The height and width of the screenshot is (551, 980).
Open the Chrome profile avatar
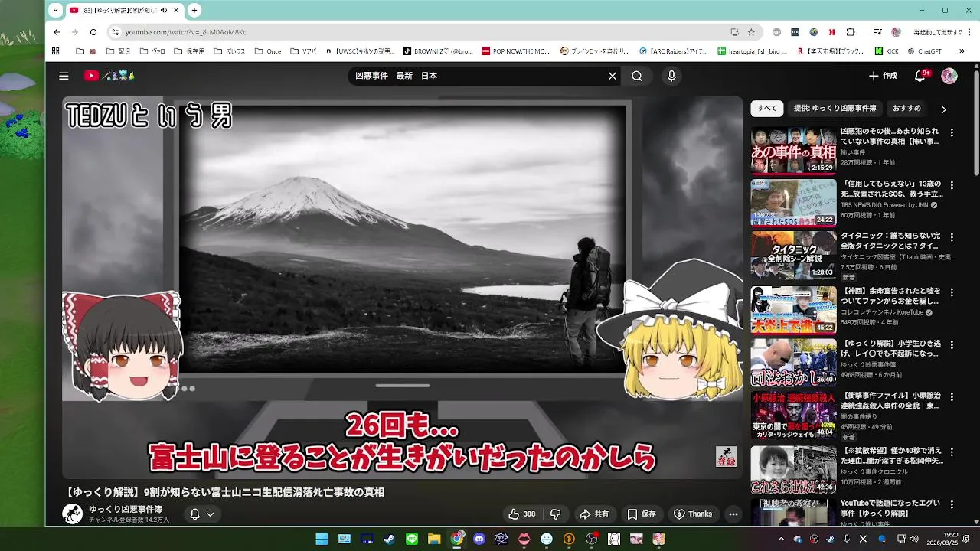coord(897,32)
